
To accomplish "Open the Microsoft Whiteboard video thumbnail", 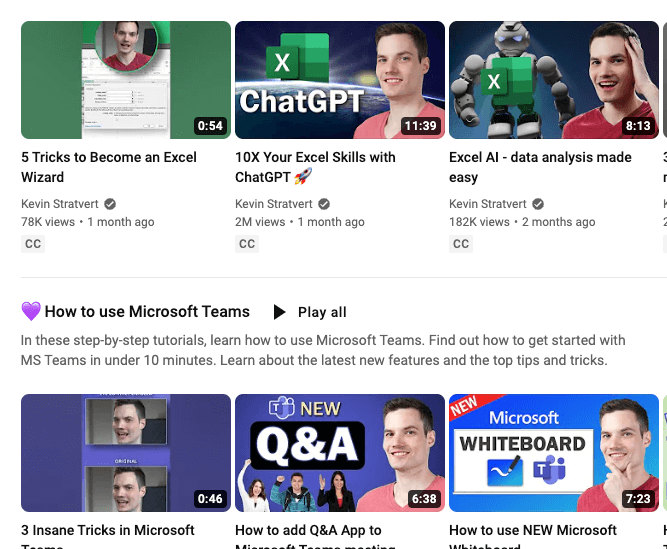I will 553,452.
